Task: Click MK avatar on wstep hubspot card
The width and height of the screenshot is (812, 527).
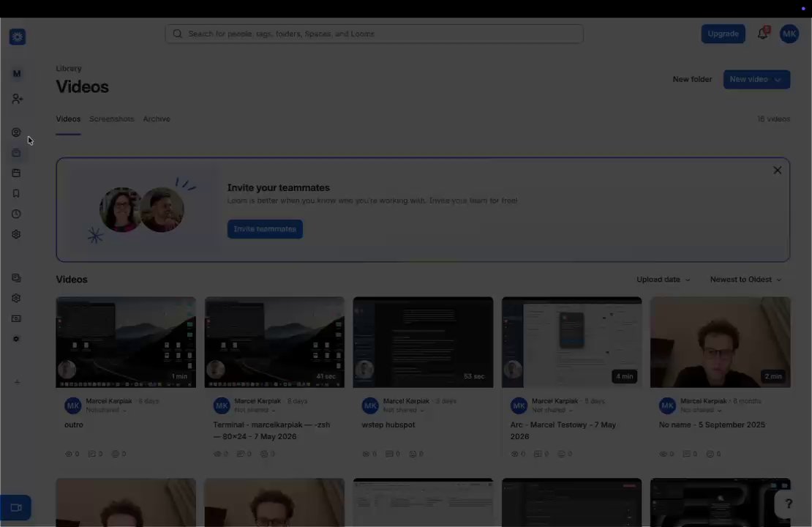Action: coord(370,405)
